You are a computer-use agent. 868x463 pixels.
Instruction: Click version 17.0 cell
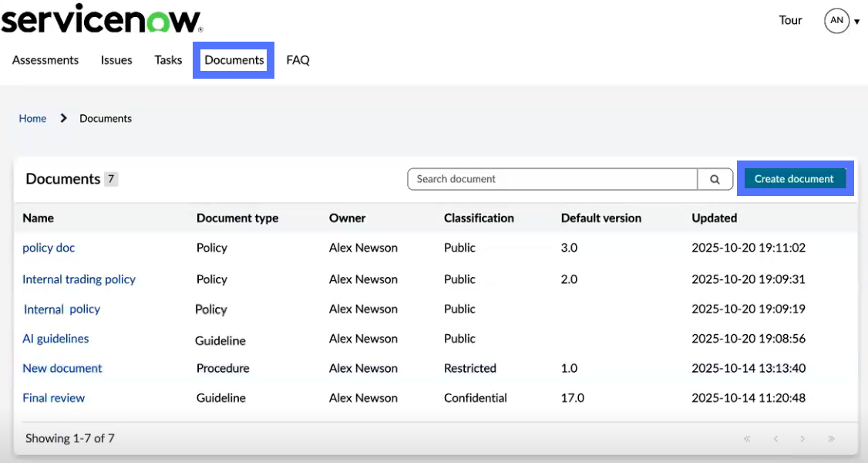(x=573, y=397)
